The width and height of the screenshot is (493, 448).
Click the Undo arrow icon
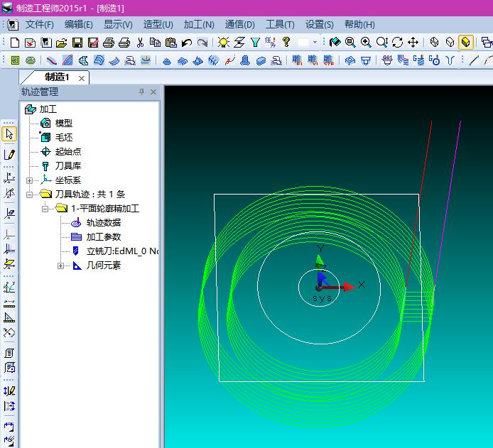point(186,43)
